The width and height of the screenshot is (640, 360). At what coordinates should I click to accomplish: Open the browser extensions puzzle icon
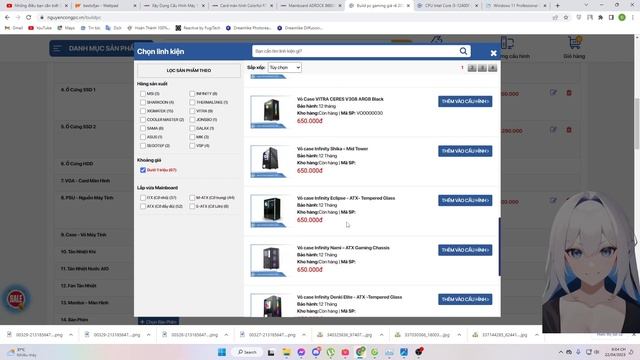[600, 18]
